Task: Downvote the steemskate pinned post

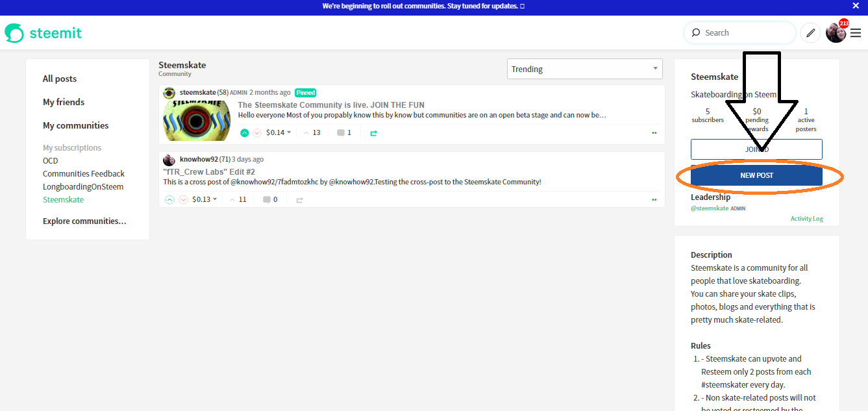Action: pyautogui.click(x=257, y=133)
